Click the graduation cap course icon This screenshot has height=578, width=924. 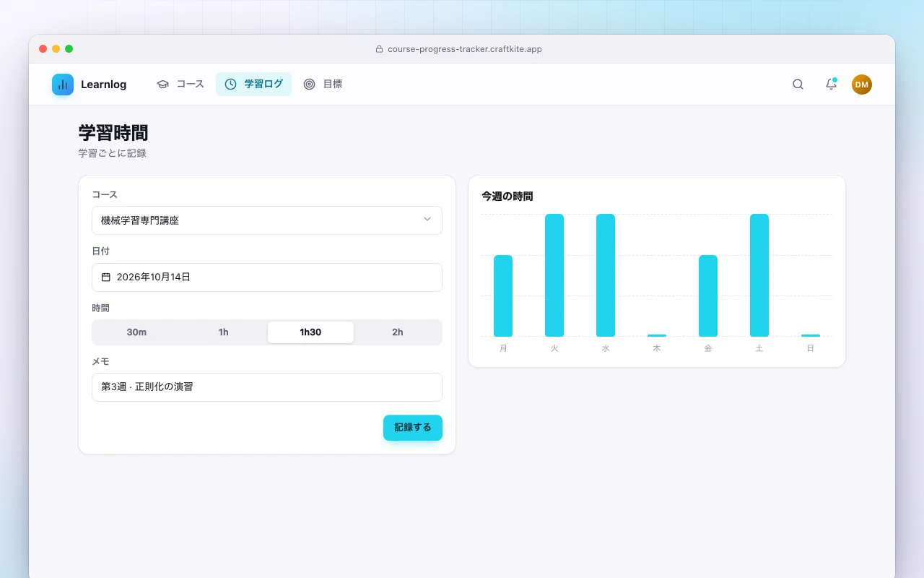[x=163, y=85]
